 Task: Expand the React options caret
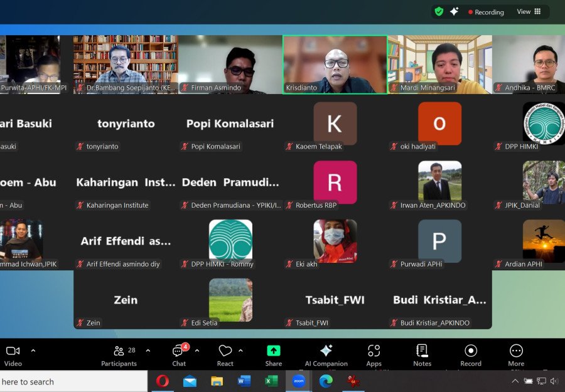coord(240,350)
